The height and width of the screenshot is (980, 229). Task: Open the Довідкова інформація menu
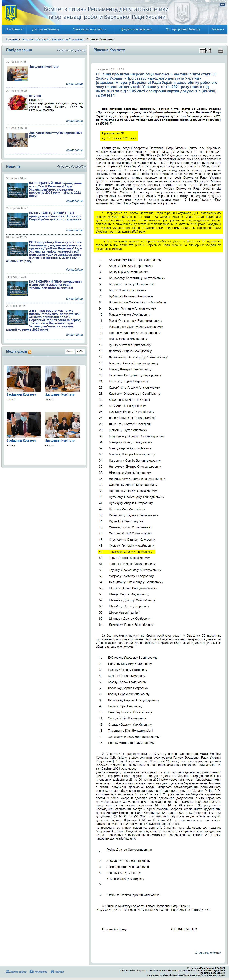click(x=136, y=29)
